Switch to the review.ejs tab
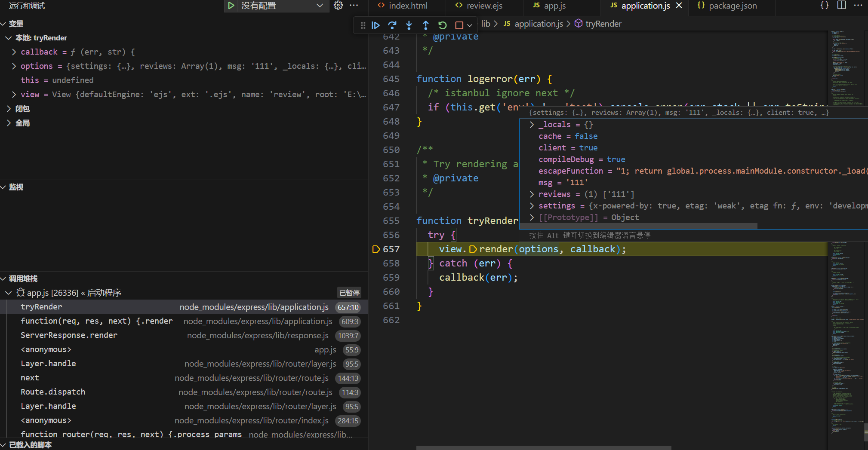Screen dimensions: 868x450 (x=484, y=6)
